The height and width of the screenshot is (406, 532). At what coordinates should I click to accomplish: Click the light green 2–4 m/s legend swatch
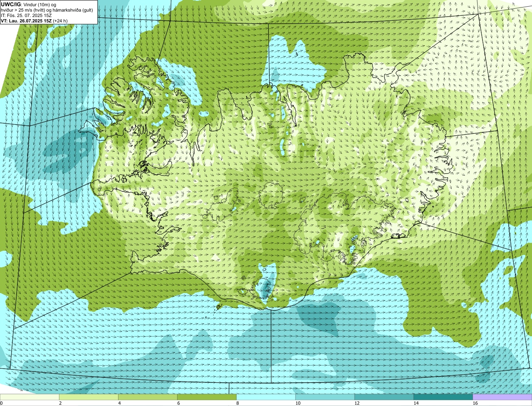click(x=89, y=397)
